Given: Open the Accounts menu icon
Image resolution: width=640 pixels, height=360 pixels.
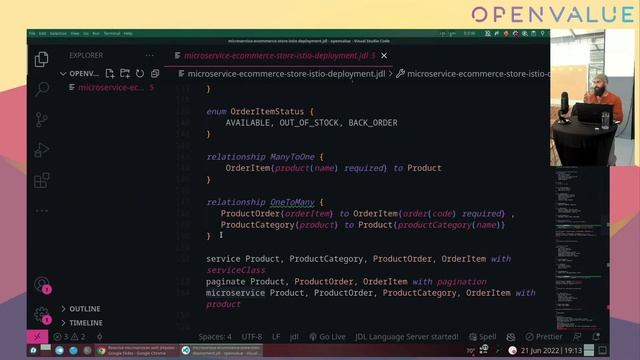Looking at the screenshot, I should pyautogui.click(x=42, y=284).
